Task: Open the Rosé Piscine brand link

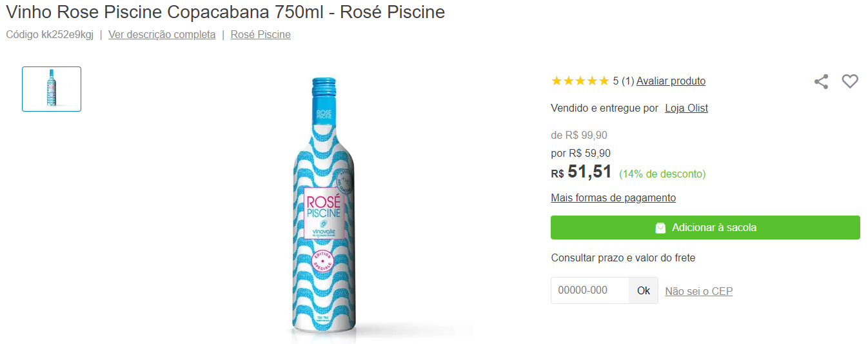Action: (261, 35)
